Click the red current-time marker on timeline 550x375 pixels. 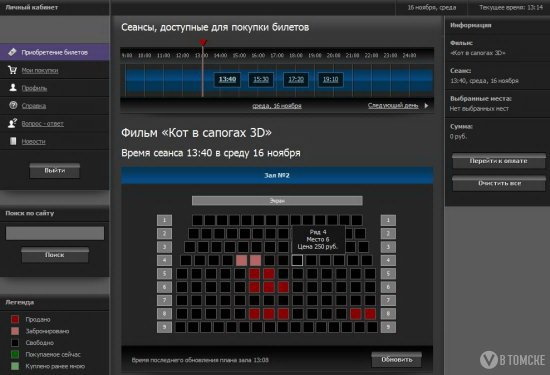click(203, 42)
